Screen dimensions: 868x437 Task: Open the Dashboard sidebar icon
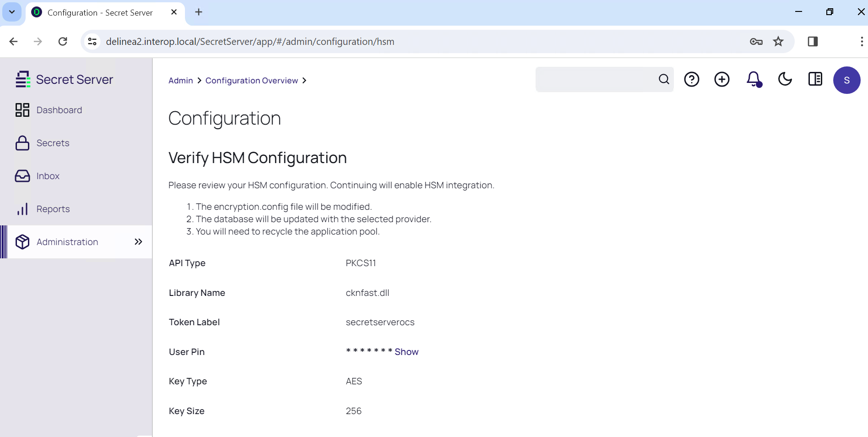22,110
